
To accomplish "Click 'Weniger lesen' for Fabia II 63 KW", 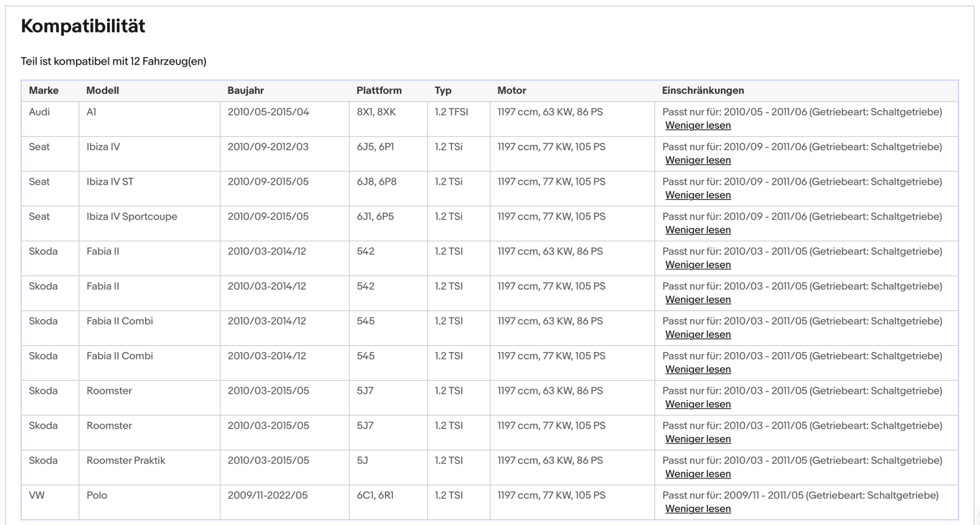I will 697,265.
